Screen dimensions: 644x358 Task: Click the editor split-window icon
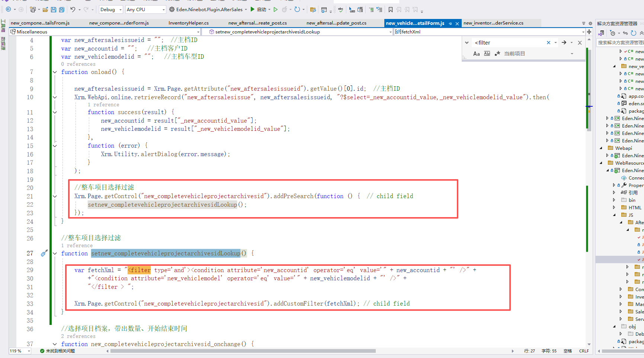click(x=589, y=32)
